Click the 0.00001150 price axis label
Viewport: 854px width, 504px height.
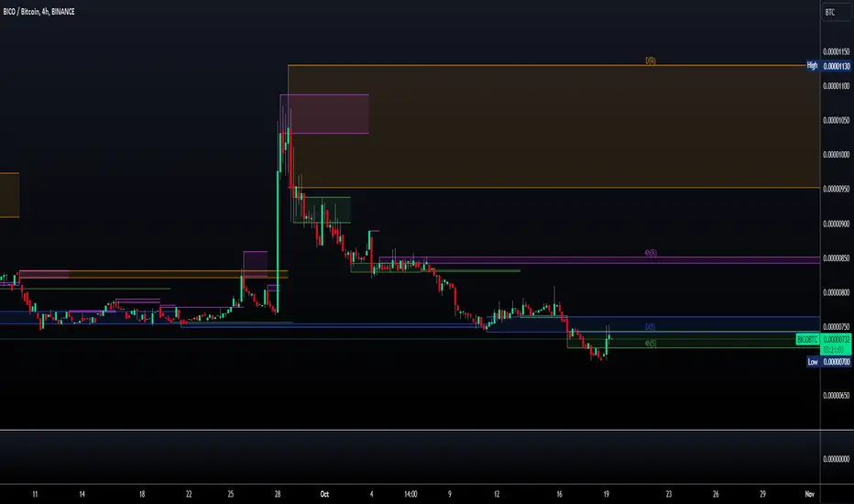coord(836,51)
